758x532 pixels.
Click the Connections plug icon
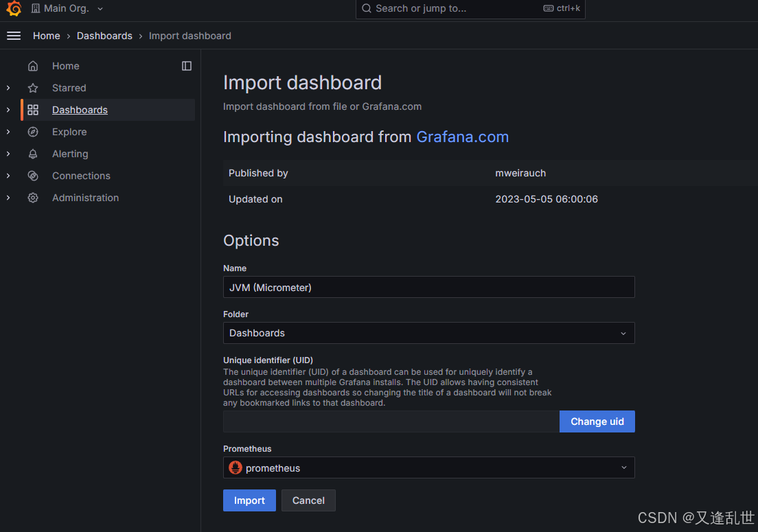point(33,176)
